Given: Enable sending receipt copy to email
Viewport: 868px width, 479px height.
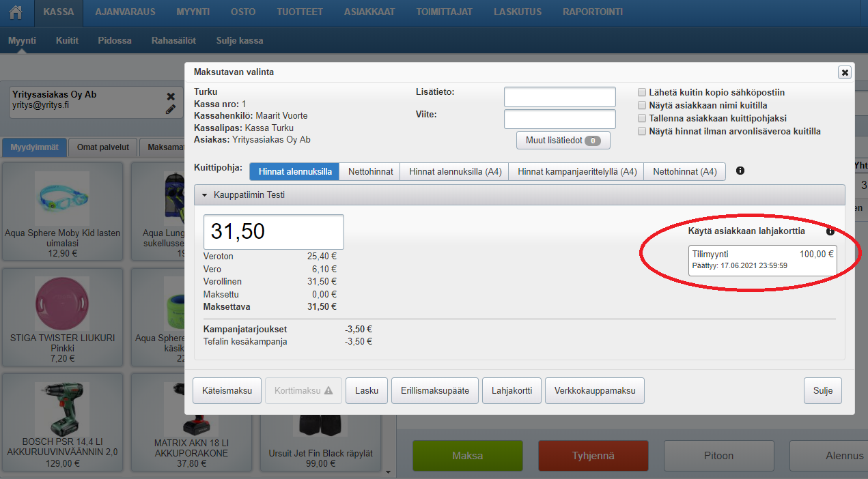Looking at the screenshot, I should pos(642,92).
